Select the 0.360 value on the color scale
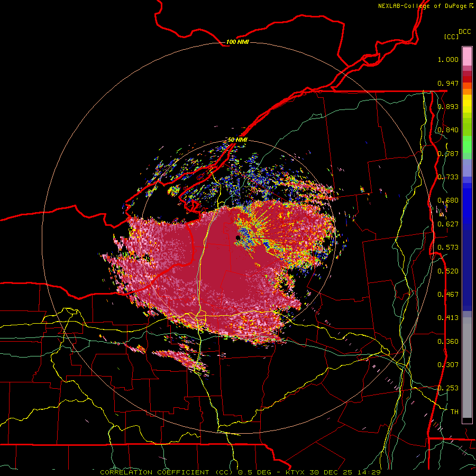This screenshot has height=476, width=476. (448, 342)
